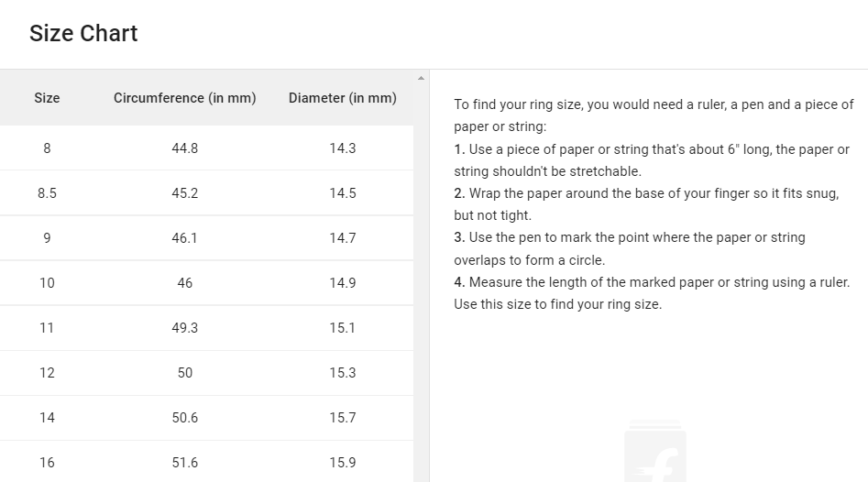This screenshot has width=868, height=482.
Task: Click the ring size intro sentence
Action: pyautogui.click(x=654, y=115)
